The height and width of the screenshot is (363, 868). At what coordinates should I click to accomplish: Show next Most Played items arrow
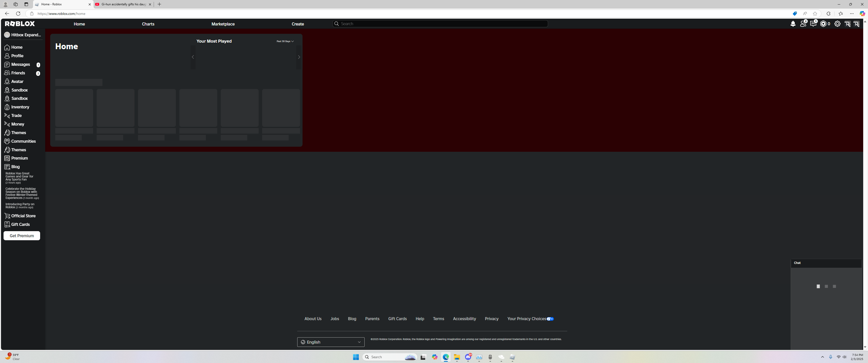299,57
